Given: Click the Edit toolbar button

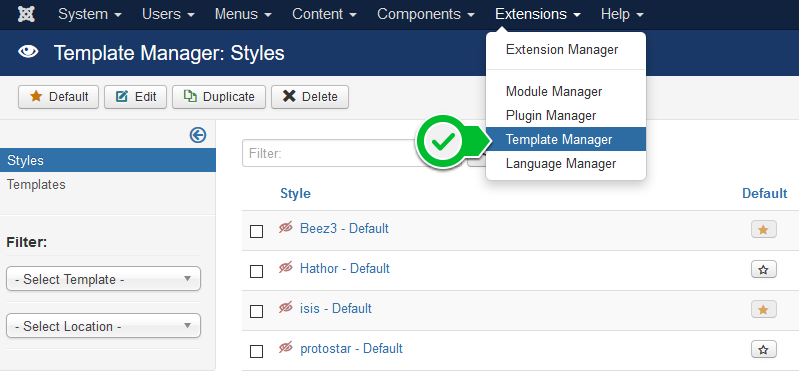Looking at the screenshot, I should pyautogui.click(x=136, y=97).
